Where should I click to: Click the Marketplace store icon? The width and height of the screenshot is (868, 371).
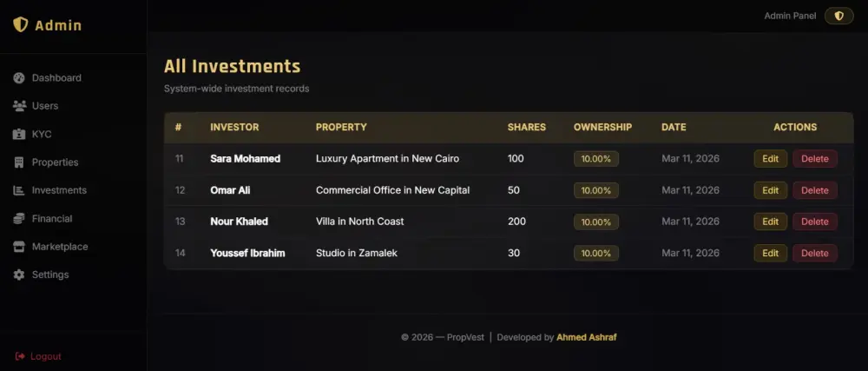tap(19, 247)
